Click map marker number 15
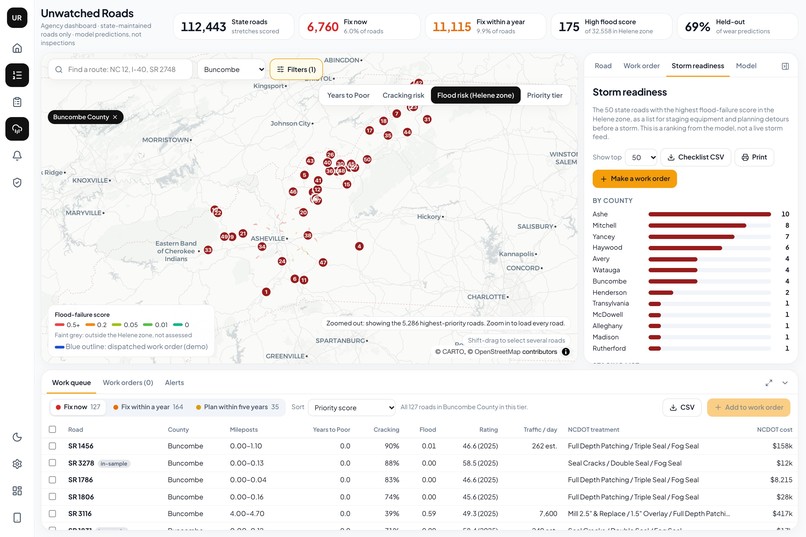This screenshot has height=537, width=806. (x=347, y=184)
